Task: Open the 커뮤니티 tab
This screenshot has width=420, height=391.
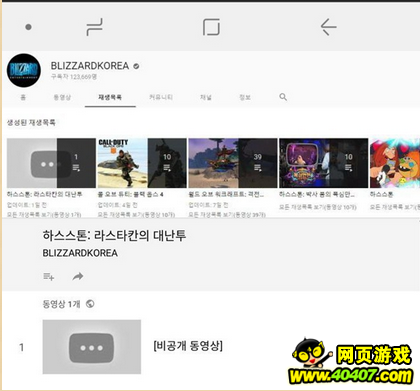Action: (x=161, y=97)
